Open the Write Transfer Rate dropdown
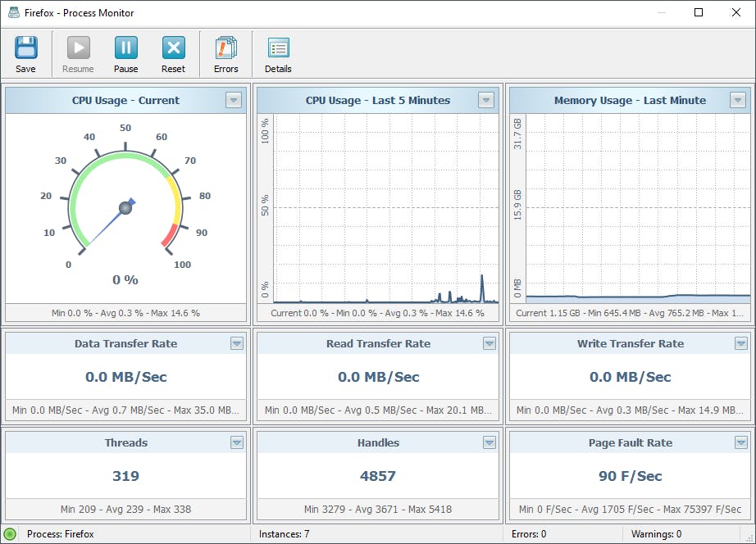The image size is (756, 544). point(741,343)
